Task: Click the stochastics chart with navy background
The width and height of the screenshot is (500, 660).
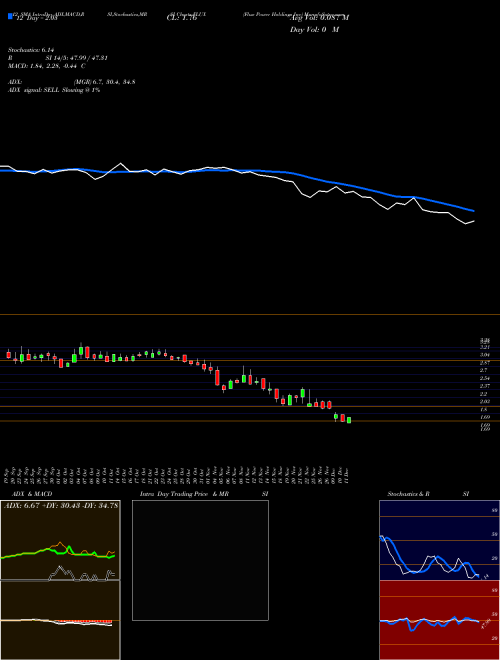Action: click(x=439, y=540)
